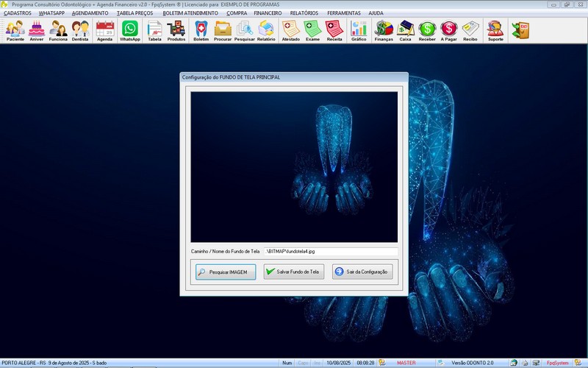Screen dimensions: 588x368
Task: Click the Pesquisar IMAGEM button
Action: (x=226, y=272)
